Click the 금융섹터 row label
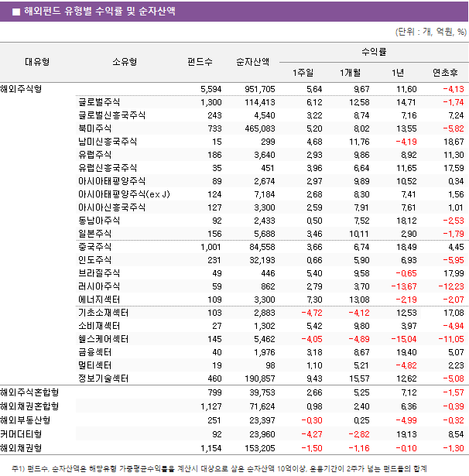 pos(94,352)
